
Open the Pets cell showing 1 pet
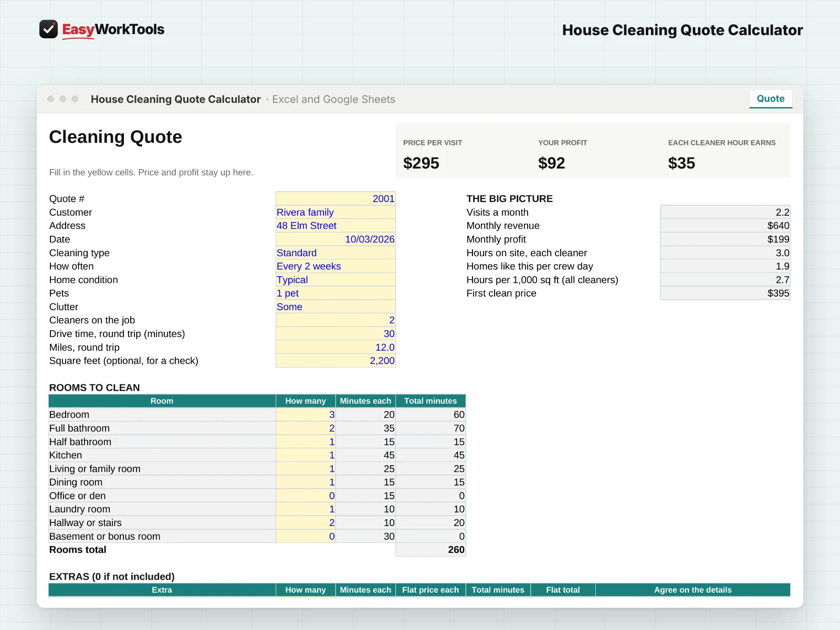335,293
